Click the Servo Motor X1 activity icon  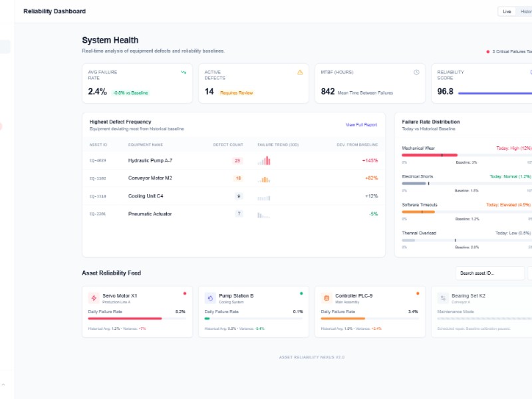tap(94, 299)
